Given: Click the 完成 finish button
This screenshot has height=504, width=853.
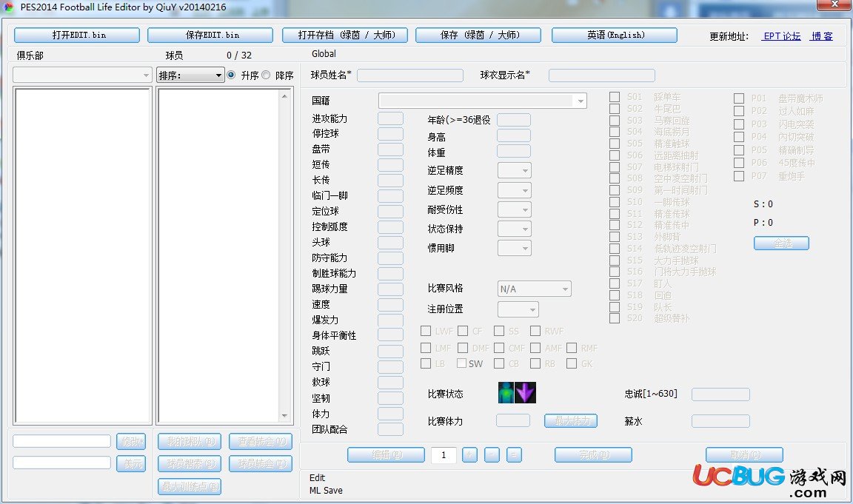Looking at the screenshot, I should [594, 454].
